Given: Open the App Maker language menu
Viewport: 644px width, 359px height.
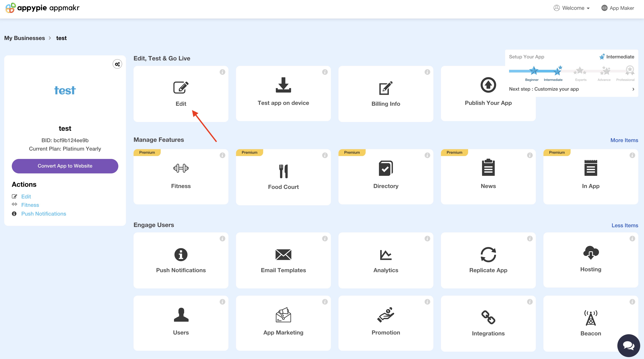Looking at the screenshot, I should click(617, 8).
